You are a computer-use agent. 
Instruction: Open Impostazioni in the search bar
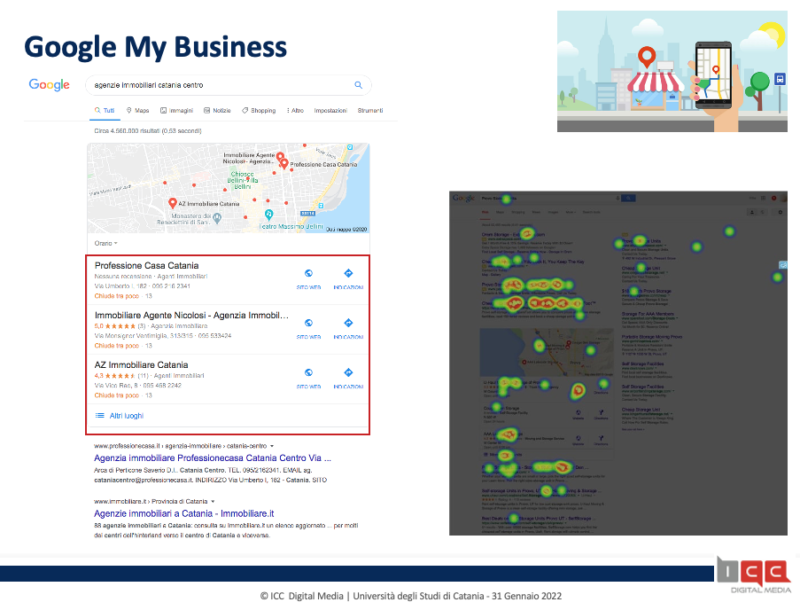tap(331, 111)
